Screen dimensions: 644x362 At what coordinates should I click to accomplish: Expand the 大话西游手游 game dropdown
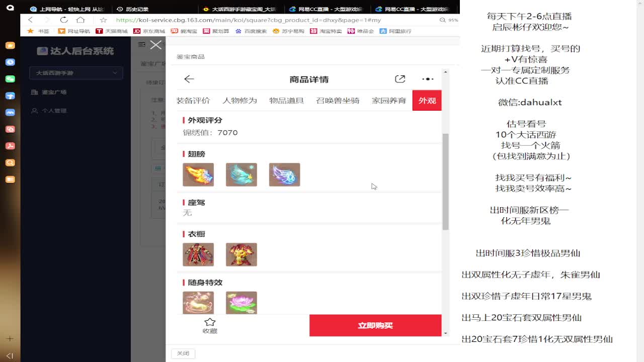(76, 73)
